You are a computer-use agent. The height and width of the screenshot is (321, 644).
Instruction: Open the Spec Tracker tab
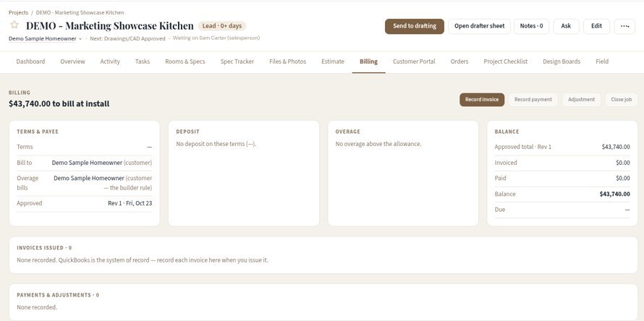[237, 61]
